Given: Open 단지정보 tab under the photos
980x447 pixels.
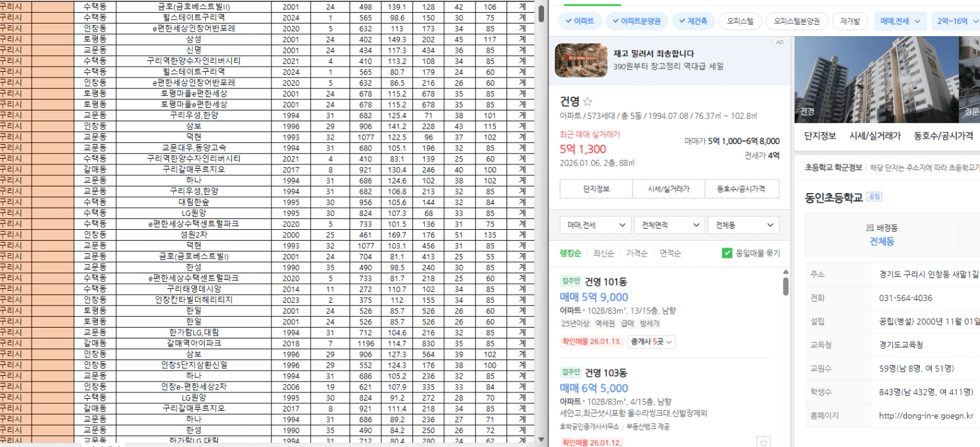Looking at the screenshot, I should [820, 135].
